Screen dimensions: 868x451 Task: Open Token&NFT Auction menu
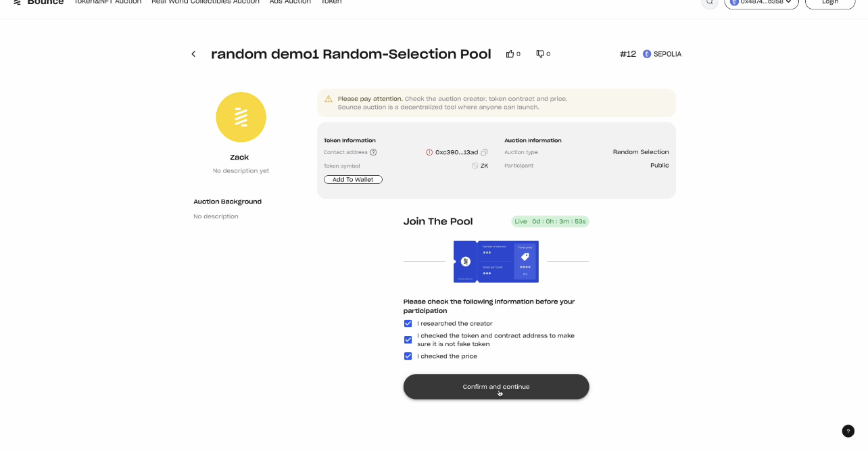[x=107, y=2]
